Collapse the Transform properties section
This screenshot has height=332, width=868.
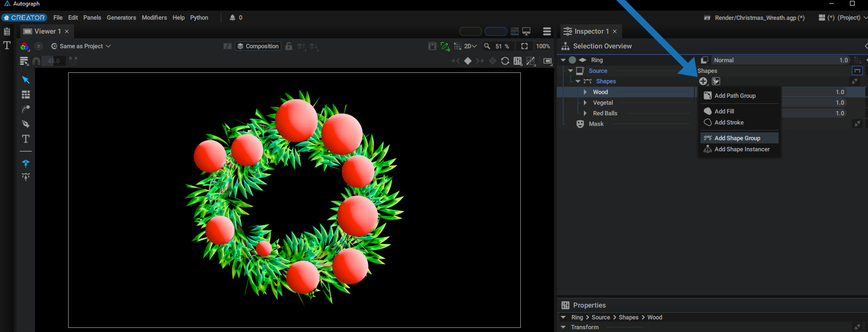pos(563,327)
